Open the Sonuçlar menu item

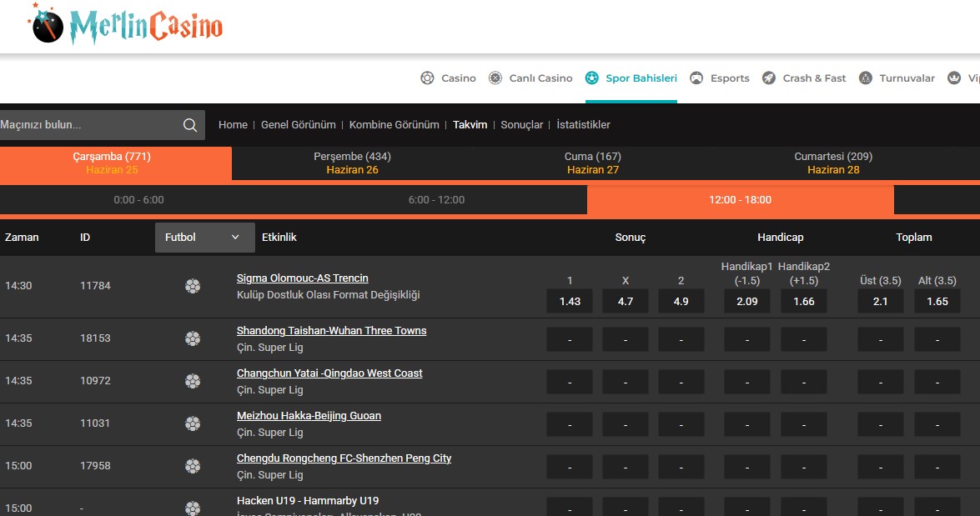coord(521,125)
